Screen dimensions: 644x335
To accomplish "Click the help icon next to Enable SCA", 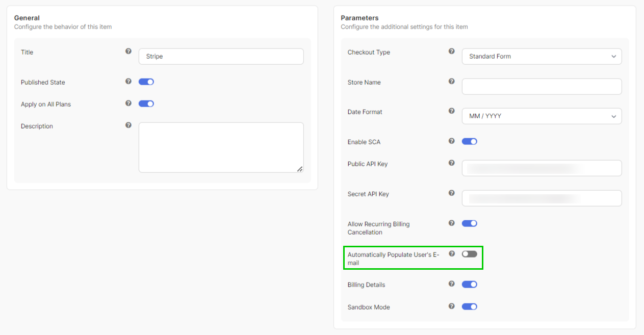I will click(x=452, y=141).
